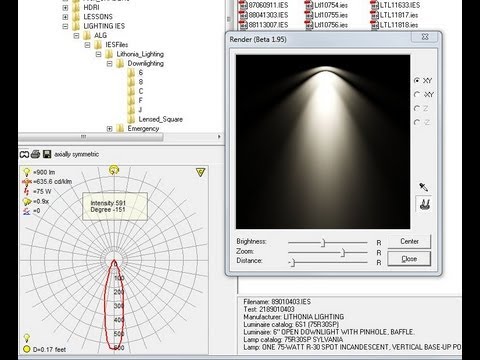The width and height of the screenshot is (480, 360).
Task: Click the yellow bulb at top of polar chart
Action: (x=114, y=170)
